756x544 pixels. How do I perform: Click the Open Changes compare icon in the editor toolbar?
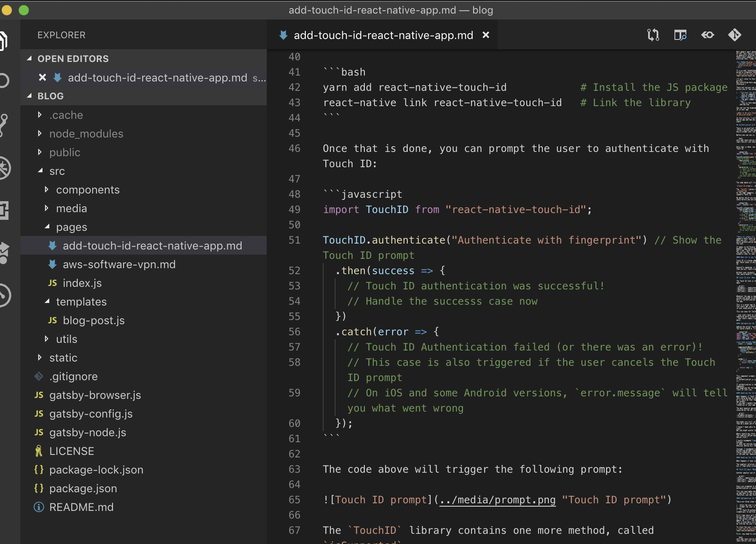(x=653, y=35)
